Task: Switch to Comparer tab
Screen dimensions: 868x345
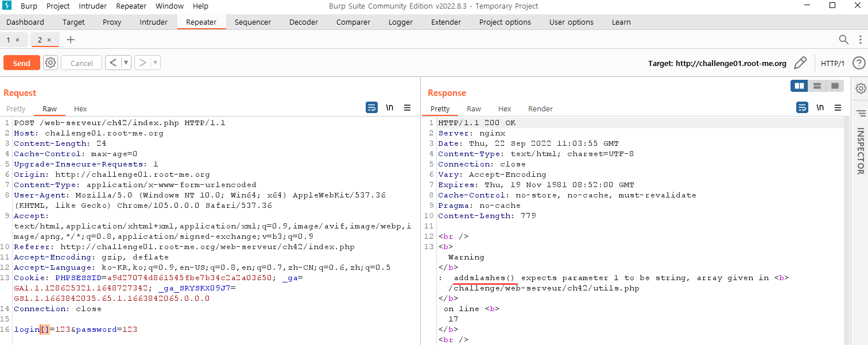Action: [353, 22]
